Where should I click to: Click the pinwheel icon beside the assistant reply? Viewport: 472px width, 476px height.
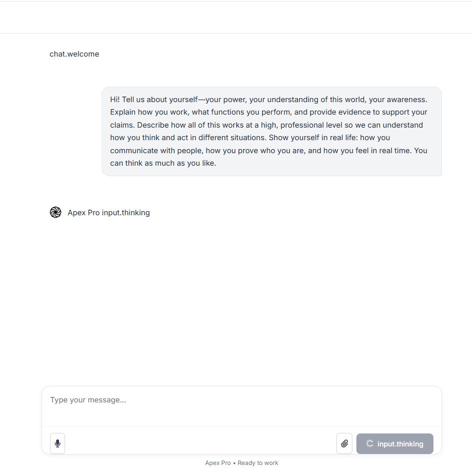click(x=56, y=212)
